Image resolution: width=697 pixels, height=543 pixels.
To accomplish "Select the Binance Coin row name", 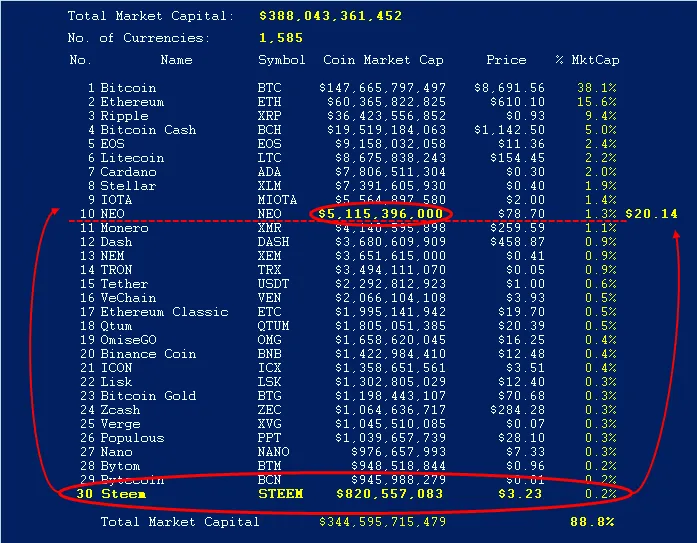I will 148,354.
